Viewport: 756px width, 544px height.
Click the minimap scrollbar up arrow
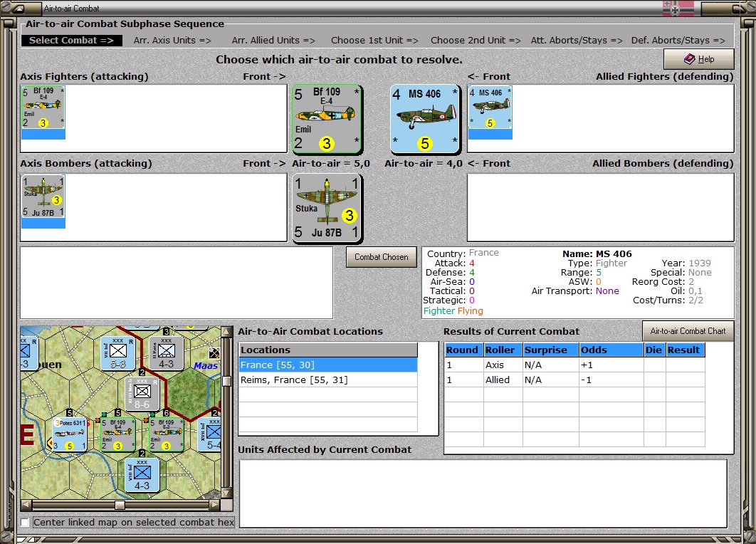point(226,331)
